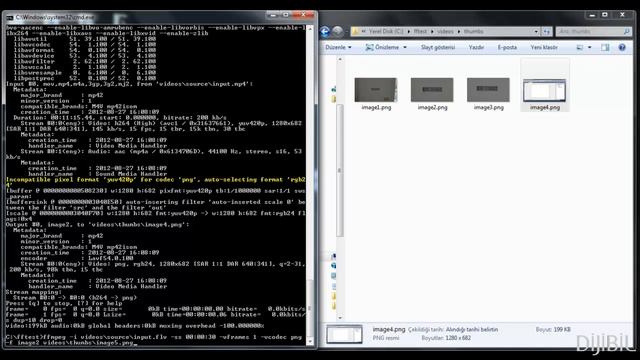Click the E-posta toolbar button

pyautogui.click(x=507, y=47)
